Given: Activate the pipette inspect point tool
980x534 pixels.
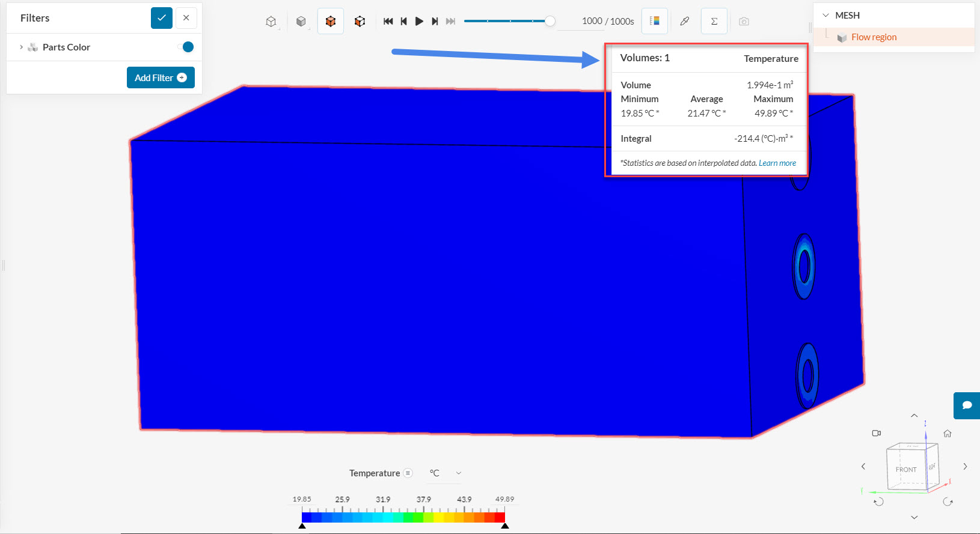Looking at the screenshot, I should coord(684,22).
